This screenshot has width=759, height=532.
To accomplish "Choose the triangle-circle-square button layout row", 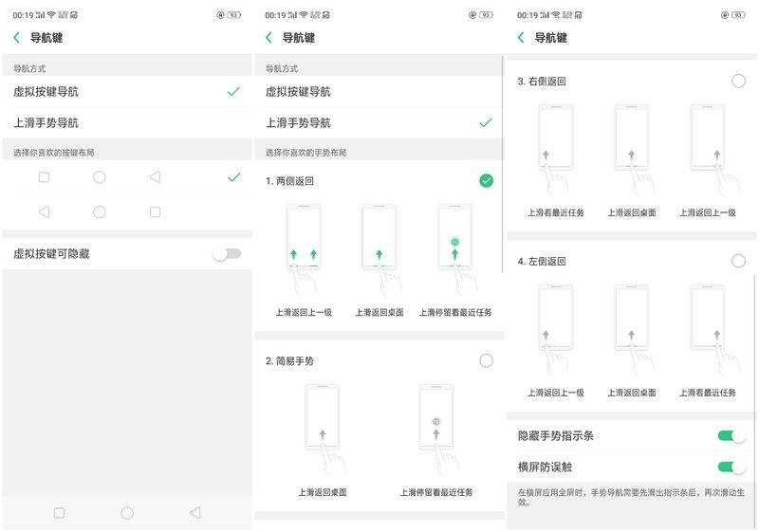I will [x=127, y=212].
